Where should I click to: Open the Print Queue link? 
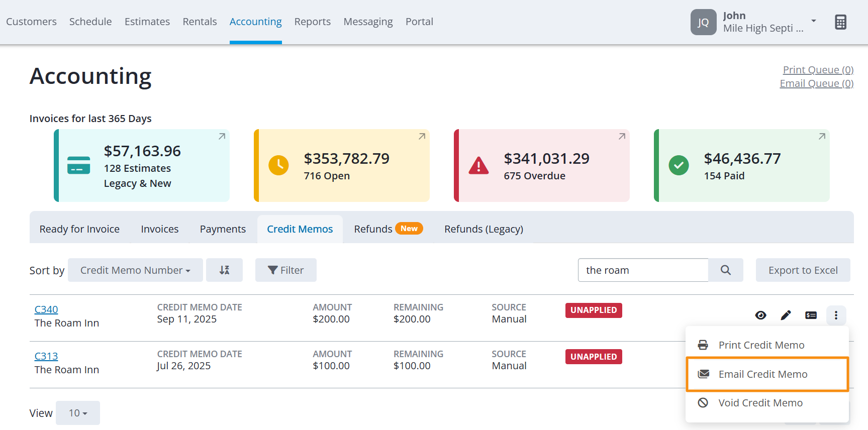(818, 70)
